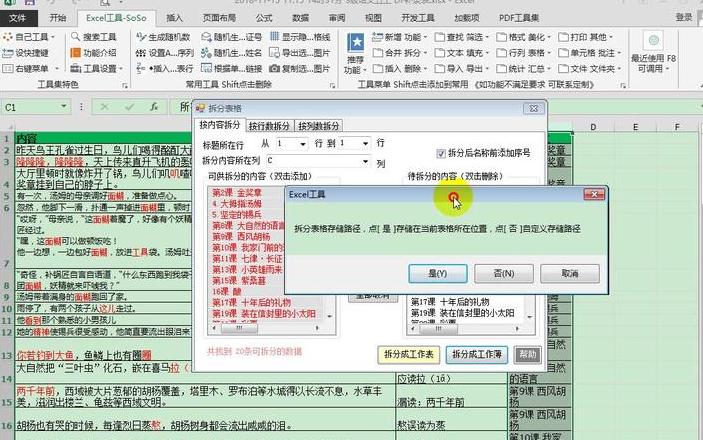Screen dimensions: 703x440
Task: Open 行列 表格 folder menu
Action: tap(524, 53)
